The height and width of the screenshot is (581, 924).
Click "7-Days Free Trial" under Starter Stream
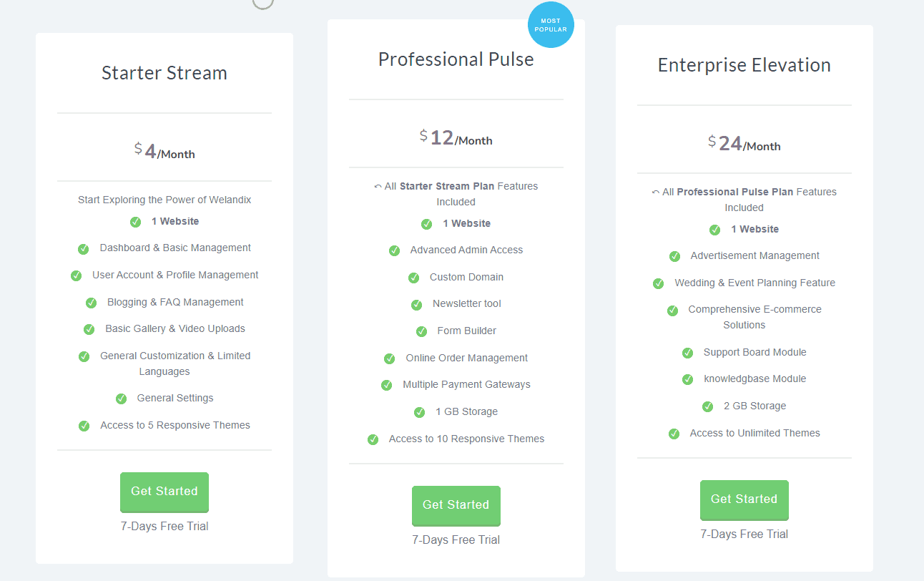coord(164,526)
